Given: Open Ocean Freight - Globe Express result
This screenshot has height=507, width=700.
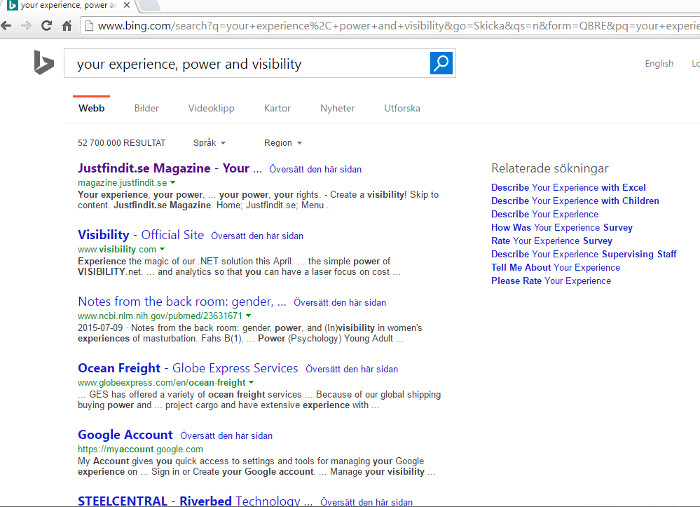Looking at the screenshot, I should (188, 368).
